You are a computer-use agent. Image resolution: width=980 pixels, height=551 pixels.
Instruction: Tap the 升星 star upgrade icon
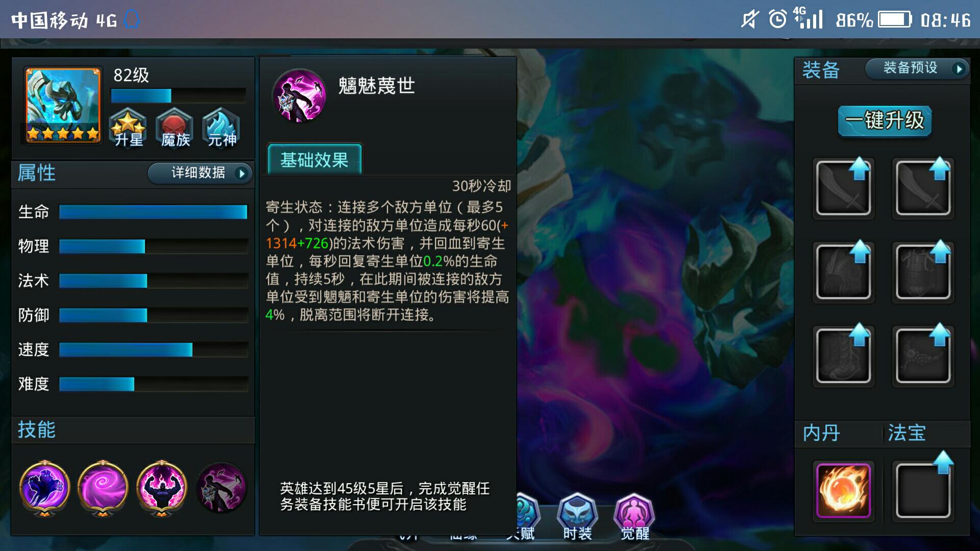tap(128, 128)
